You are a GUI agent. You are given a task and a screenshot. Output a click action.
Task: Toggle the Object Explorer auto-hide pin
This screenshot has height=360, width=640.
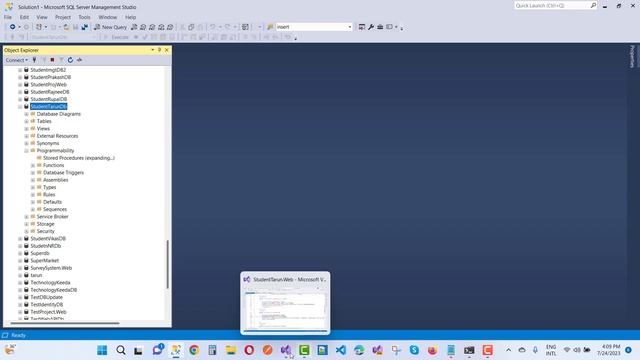coord(160,50)
